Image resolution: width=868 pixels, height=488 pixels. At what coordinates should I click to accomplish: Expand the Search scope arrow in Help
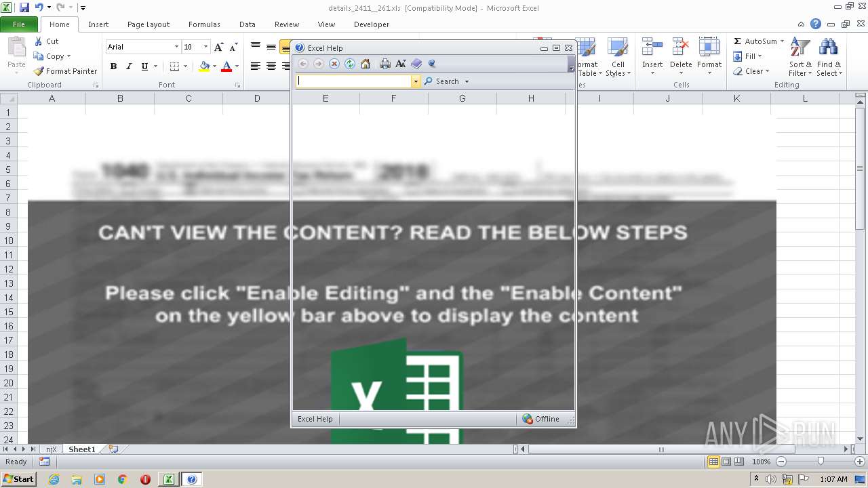(467, 81)
